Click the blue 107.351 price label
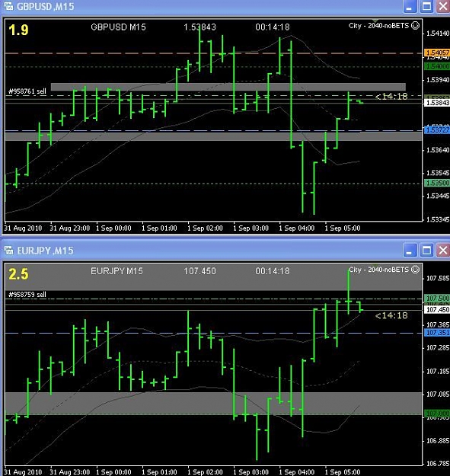This screenshot has height=476, width=450. point(437,333)
